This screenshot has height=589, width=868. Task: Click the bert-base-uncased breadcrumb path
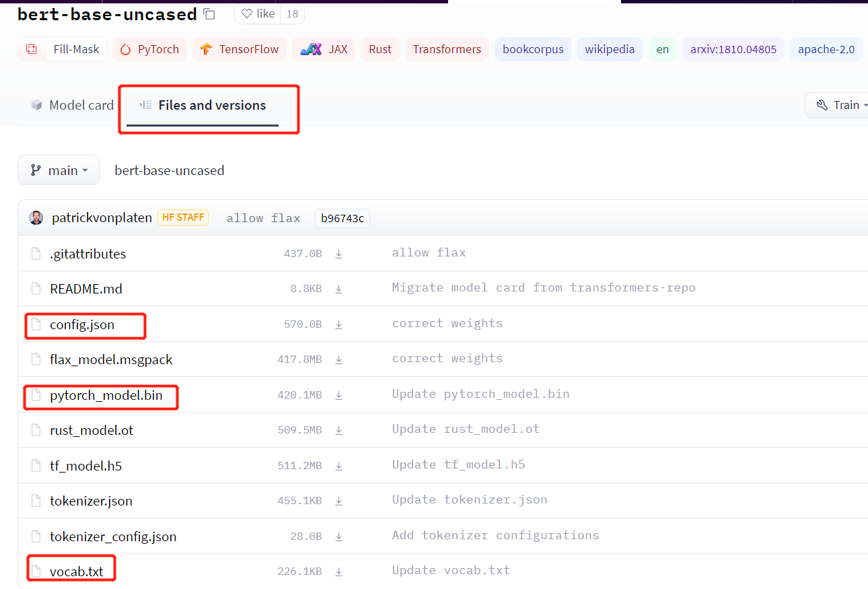(170, 170)
